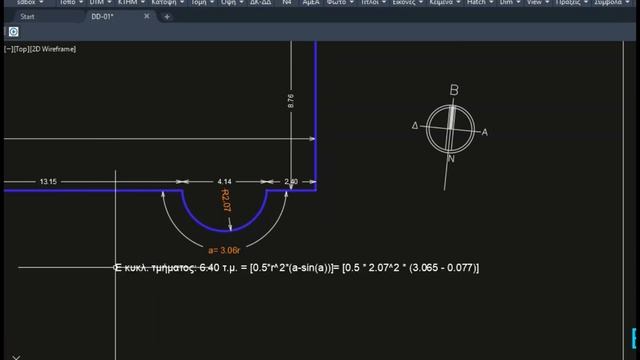Viewport: 640px width, 360px height.
Task: Select the 13.15 dimension text
Action: point(48,182)
